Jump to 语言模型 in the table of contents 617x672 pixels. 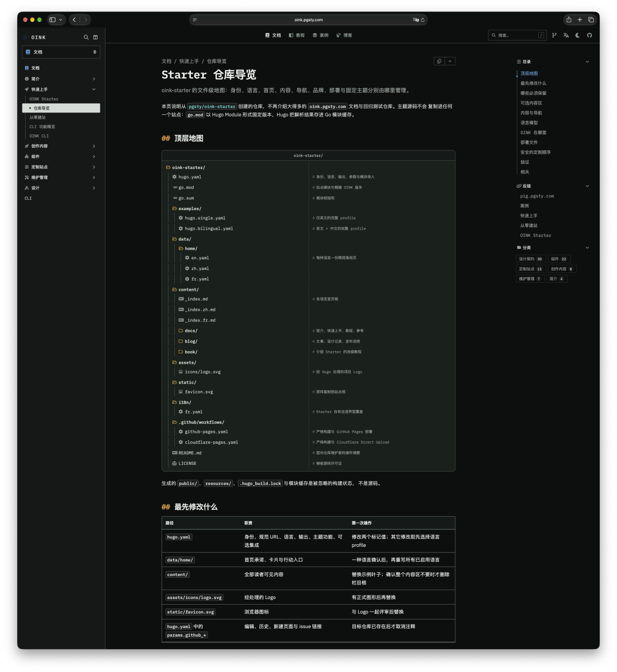(x=529, y=123)
